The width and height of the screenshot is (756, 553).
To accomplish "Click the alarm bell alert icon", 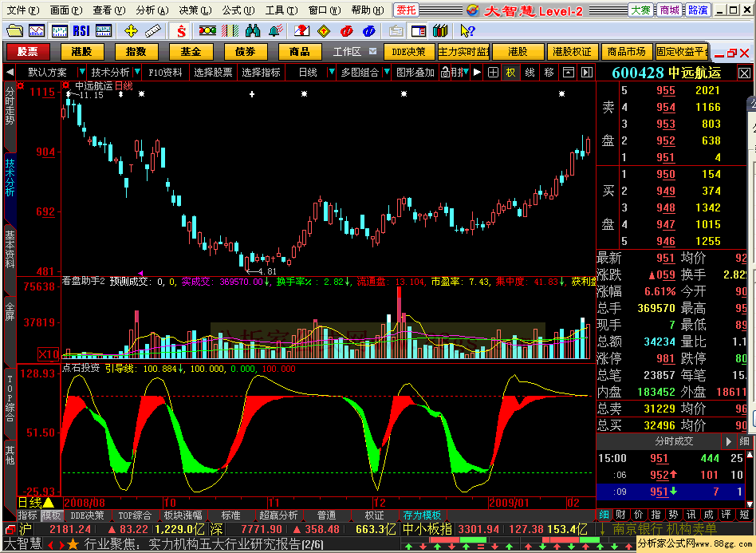I will pyautogui.click(x=275, y=31).
